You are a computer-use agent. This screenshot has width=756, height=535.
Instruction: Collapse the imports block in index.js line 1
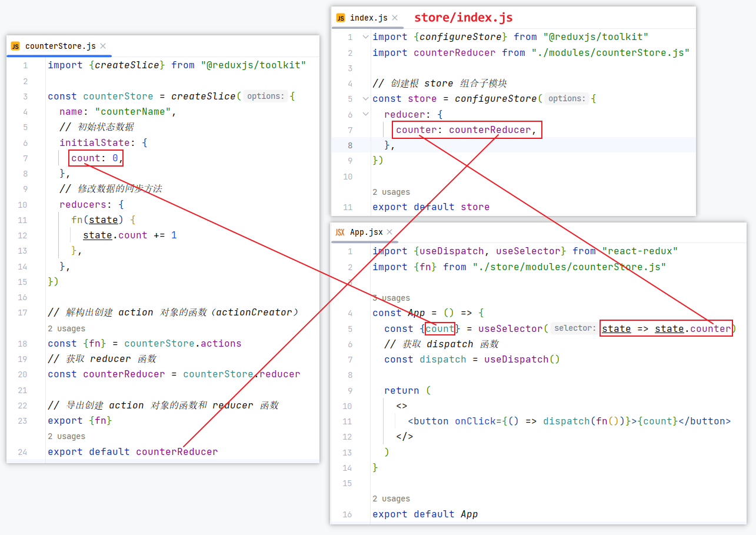tap(366, 37)
